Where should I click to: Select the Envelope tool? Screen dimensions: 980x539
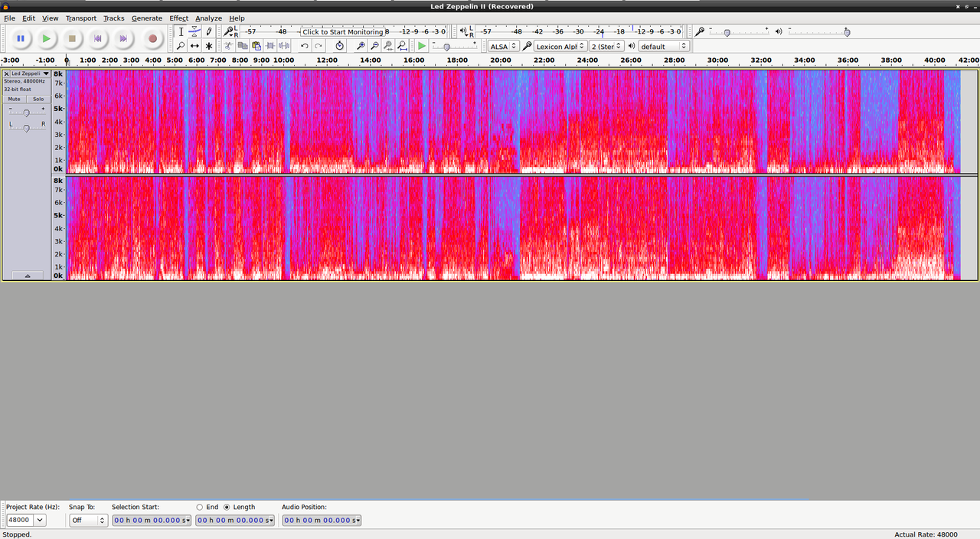(194, 32)
